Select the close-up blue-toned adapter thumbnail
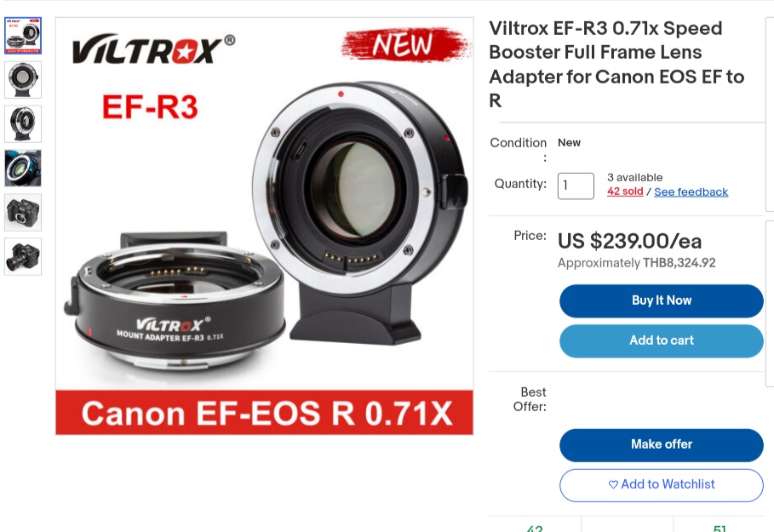774x532 pixels. (x=23, y=169)
